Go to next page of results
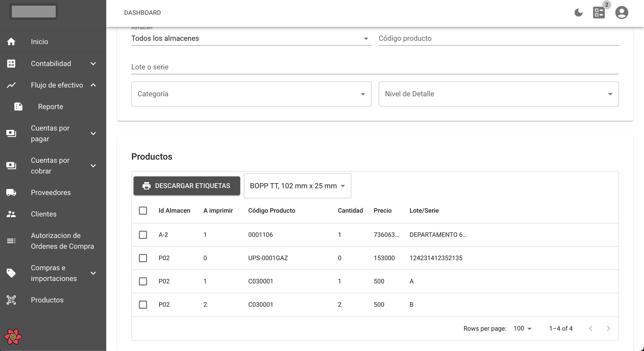 609,328
